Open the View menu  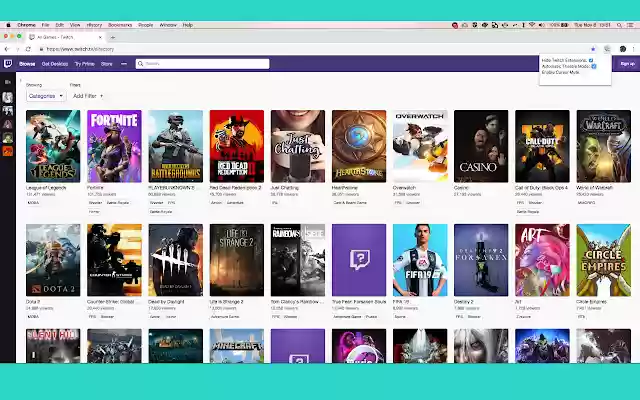tap(75, 25)
